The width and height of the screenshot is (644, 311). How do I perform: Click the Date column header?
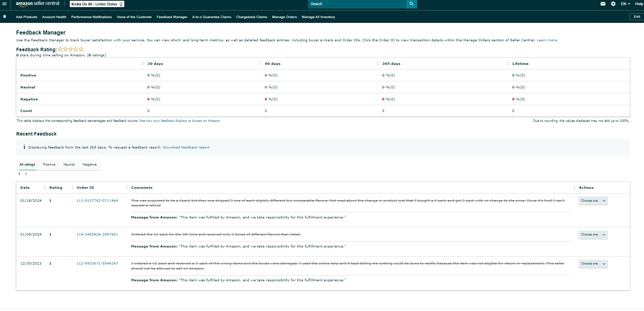pyautogui.click(x=25, y=188)
